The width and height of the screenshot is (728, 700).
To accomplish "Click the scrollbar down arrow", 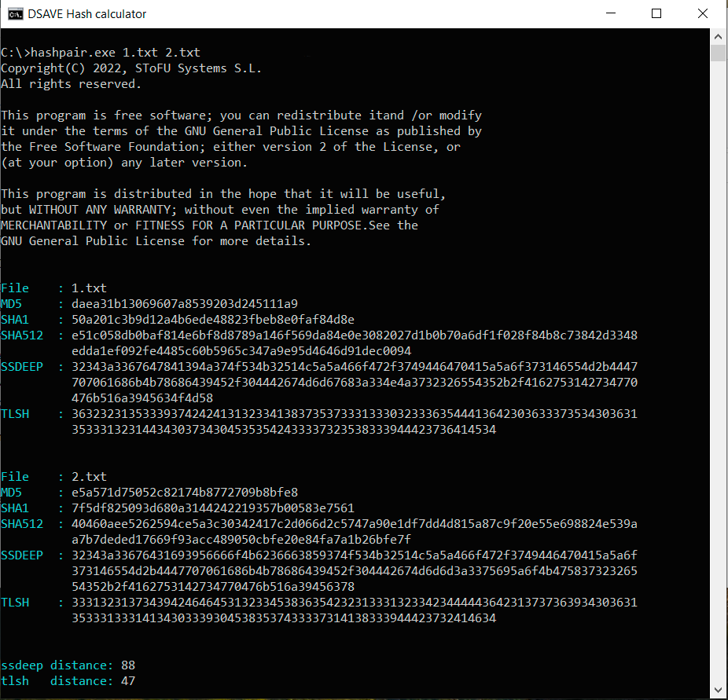I will (718, 691).
